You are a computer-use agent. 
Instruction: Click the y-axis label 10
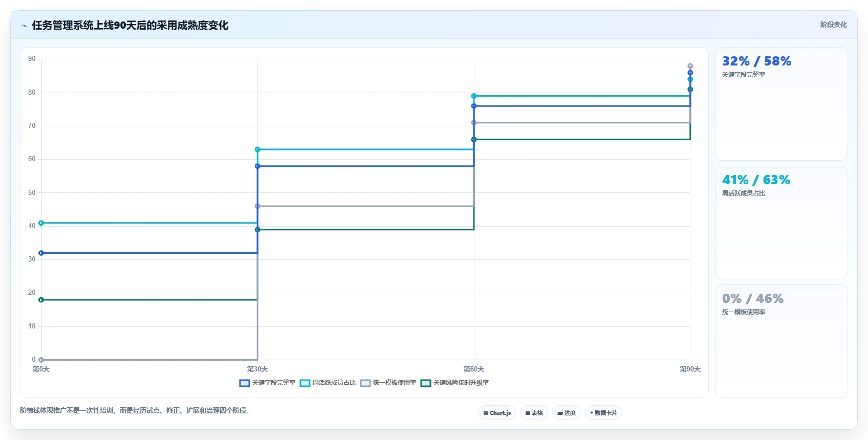tap(32, 326)
